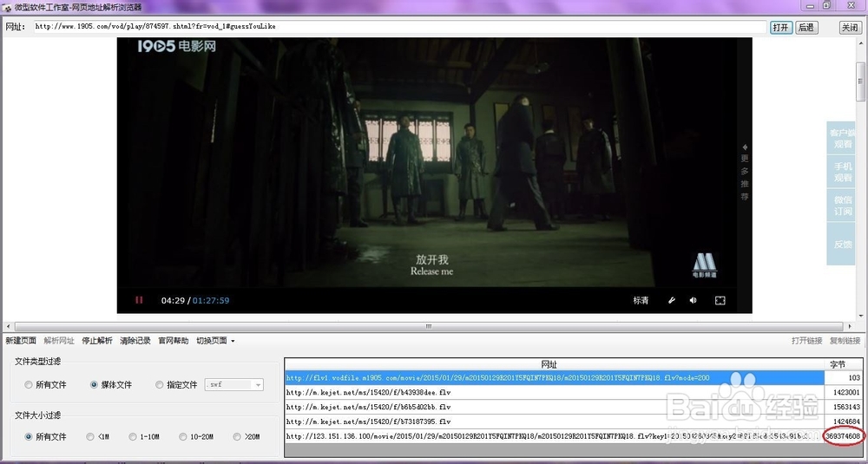Click the app icon in title bar
The width and height of the screenshot is (868, 464).
pyautogui.click(x=8, y=7)
